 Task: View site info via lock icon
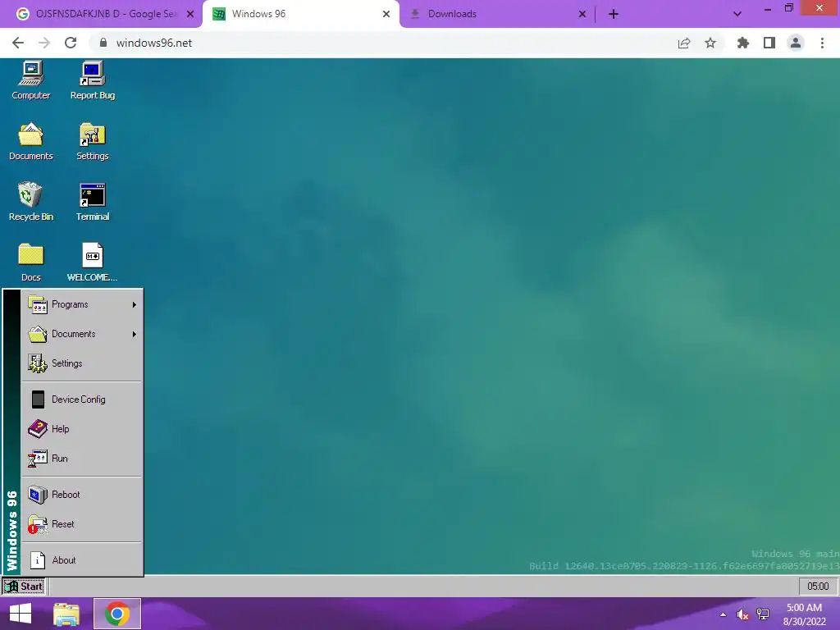point(103,43)
